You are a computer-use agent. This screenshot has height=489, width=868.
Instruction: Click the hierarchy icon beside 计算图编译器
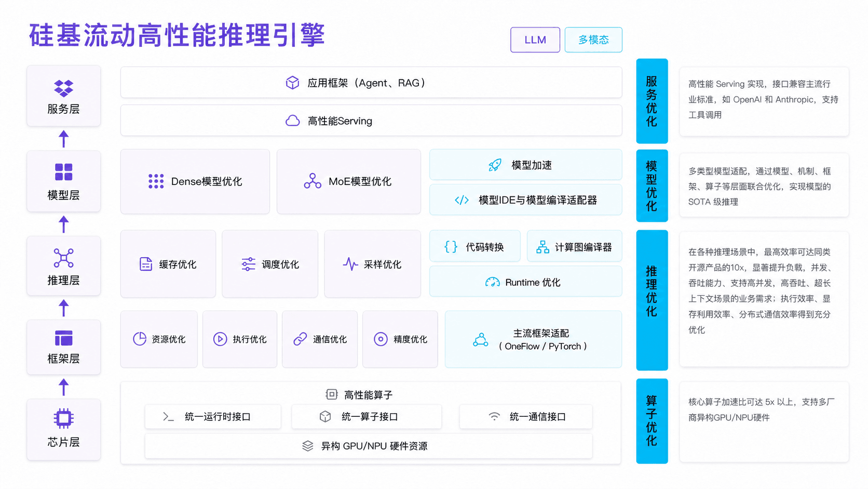542,247
